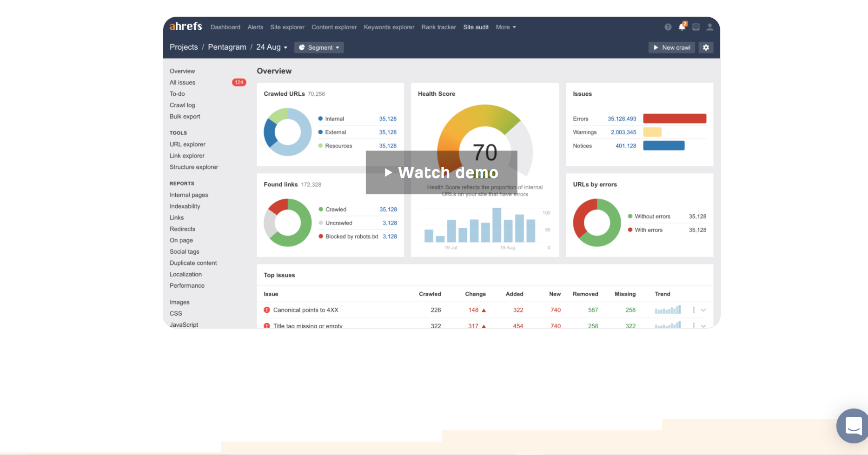
Task: Go to Site explorer in top navigation
Action: (287, 27)
